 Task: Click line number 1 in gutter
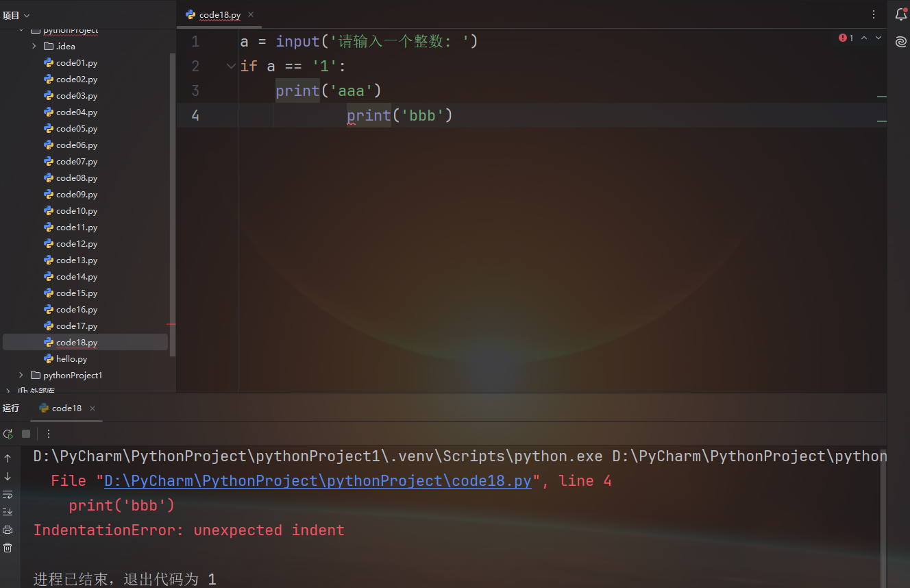pyautogui.click(x=195, y=42)
